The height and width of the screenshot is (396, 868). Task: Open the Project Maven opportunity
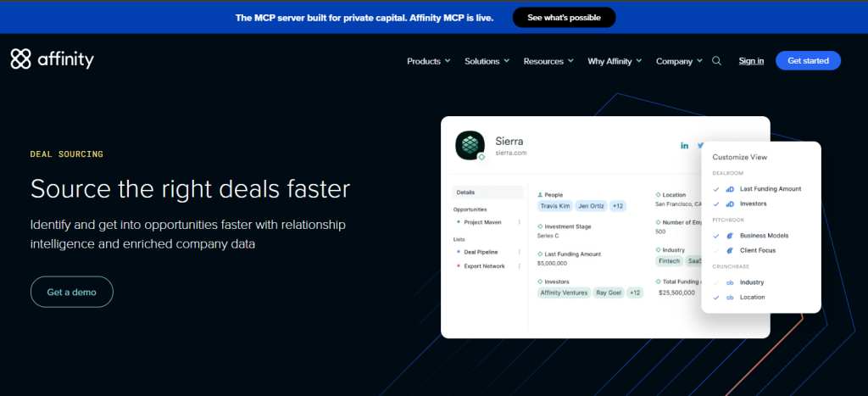[482, 222]
